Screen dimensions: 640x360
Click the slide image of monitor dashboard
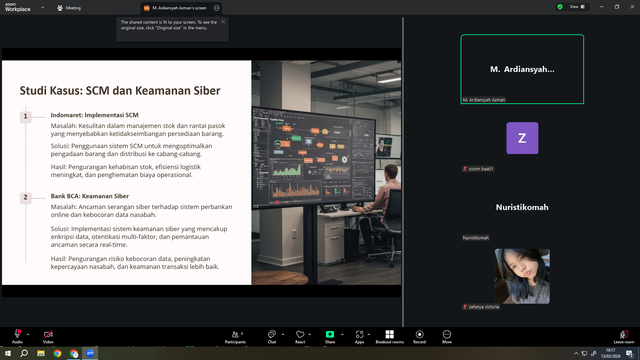pyautogui.click(x=326, y=173)
